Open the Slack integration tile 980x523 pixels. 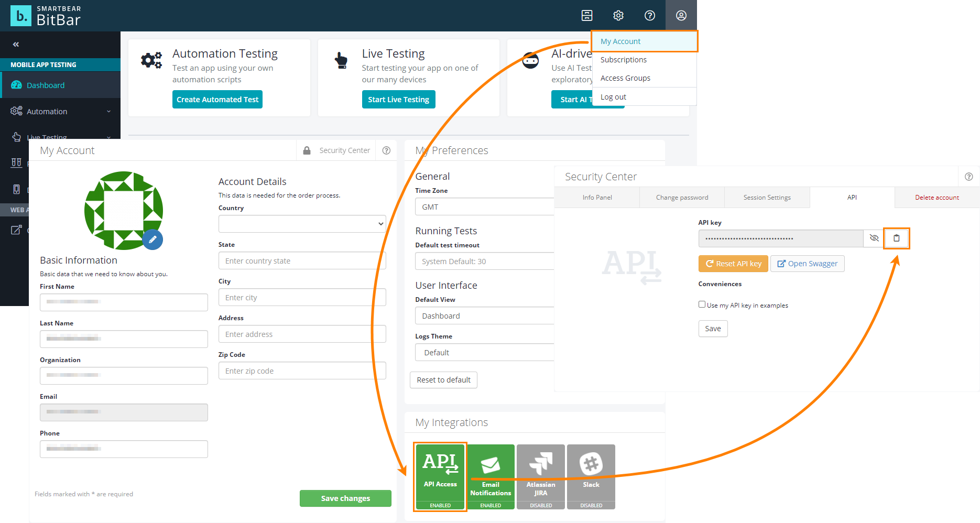[x=591, y=477]
